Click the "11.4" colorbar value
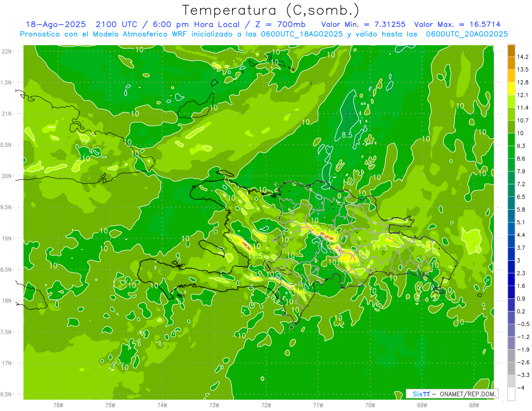This screenshot has height=411, width=532. pos(522,108)
